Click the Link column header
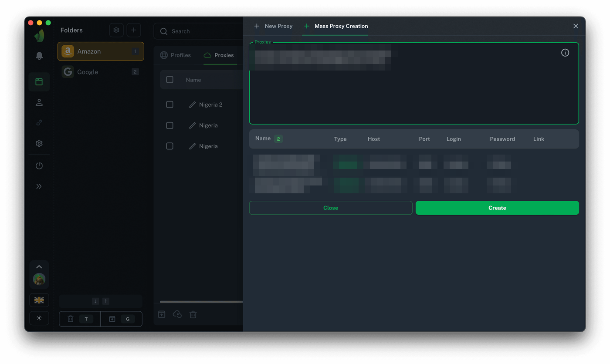Viewport: 610px width, 364px height. click(x=539, y=139)
